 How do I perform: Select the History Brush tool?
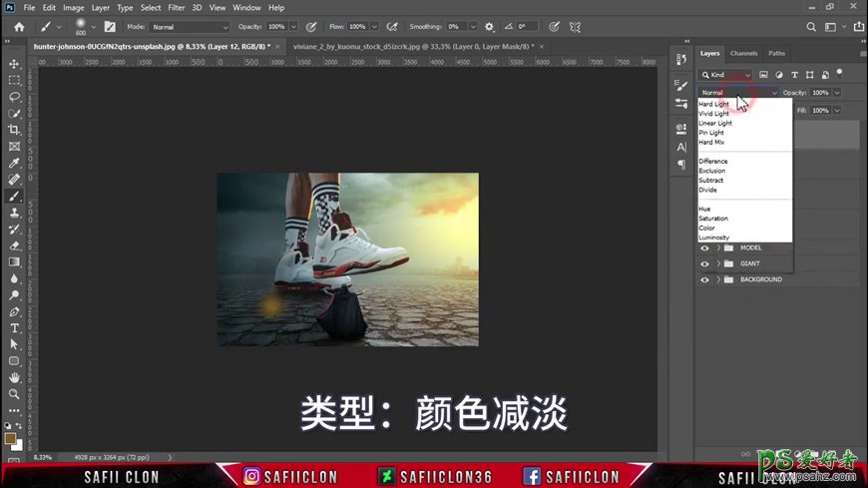click(x=14, y=230)
